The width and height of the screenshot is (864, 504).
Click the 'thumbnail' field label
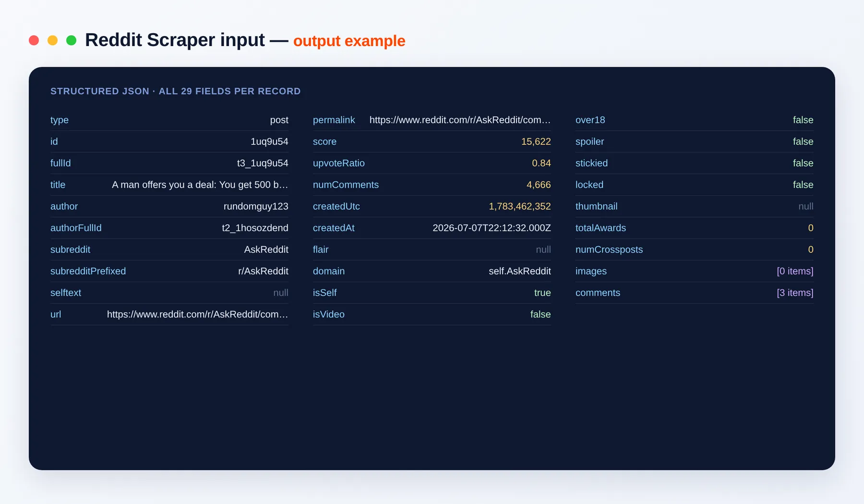click(x=596, y=206)
